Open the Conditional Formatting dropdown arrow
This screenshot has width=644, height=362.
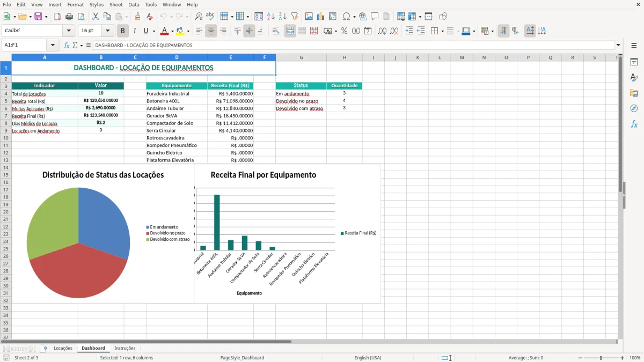coord(492,32)
